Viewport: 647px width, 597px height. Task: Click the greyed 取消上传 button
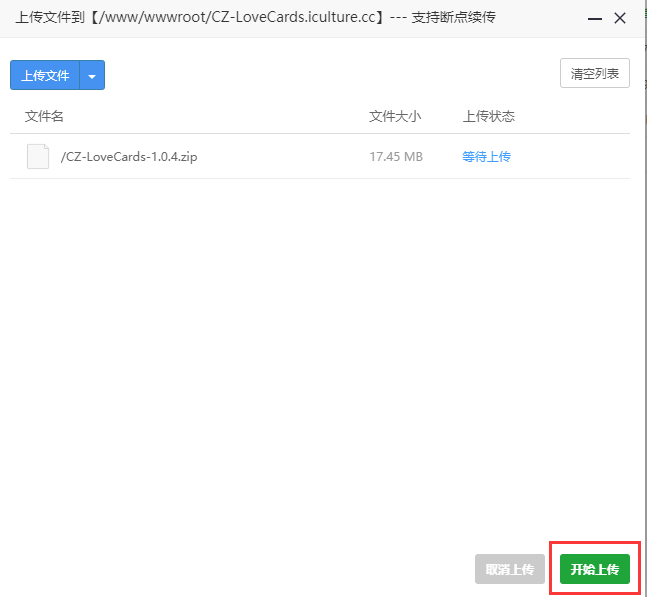510,569
